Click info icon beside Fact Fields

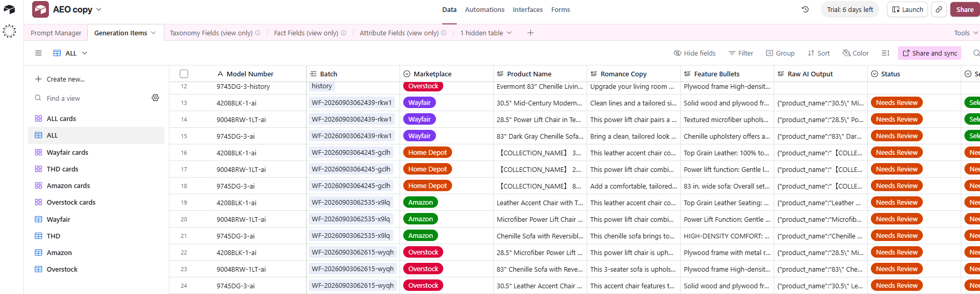[x=343, y=33]
